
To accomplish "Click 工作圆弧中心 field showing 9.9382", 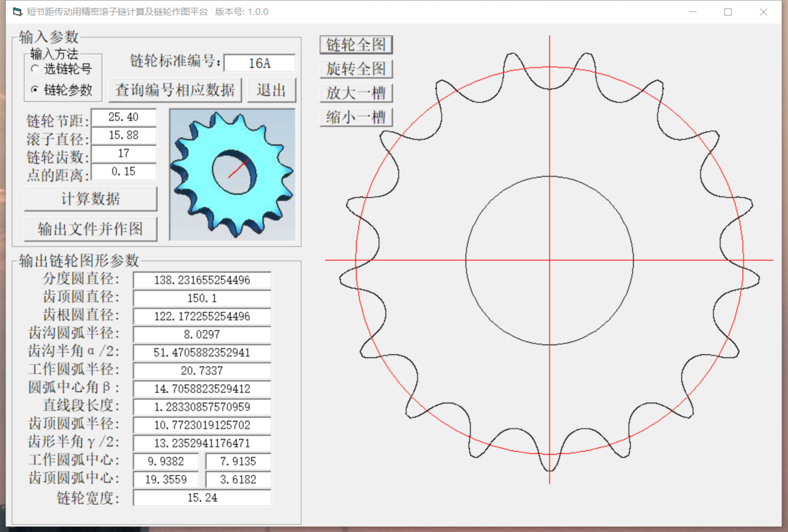I will (x=166, y=461).
